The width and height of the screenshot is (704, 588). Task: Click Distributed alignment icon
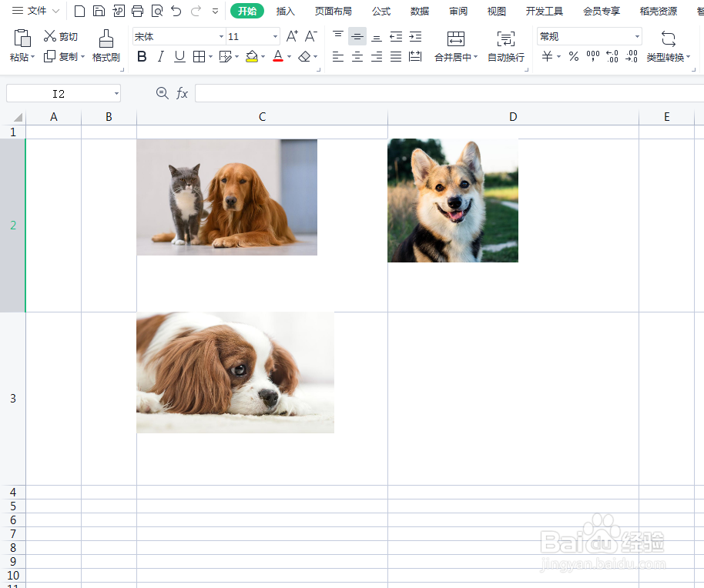pyautogui.click(x=415, y=56)
